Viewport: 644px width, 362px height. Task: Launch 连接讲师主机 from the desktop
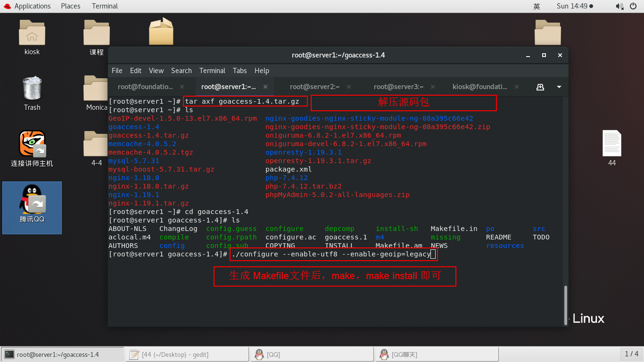pos(32,148)
